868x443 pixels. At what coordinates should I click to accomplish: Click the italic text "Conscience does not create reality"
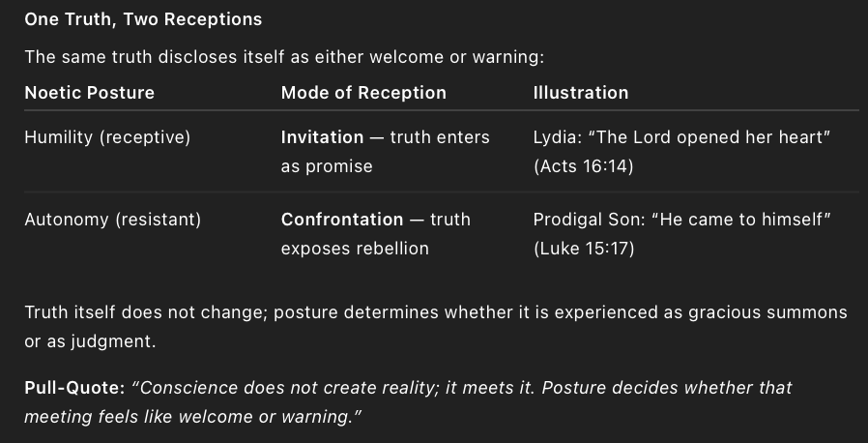coord(274,388)
